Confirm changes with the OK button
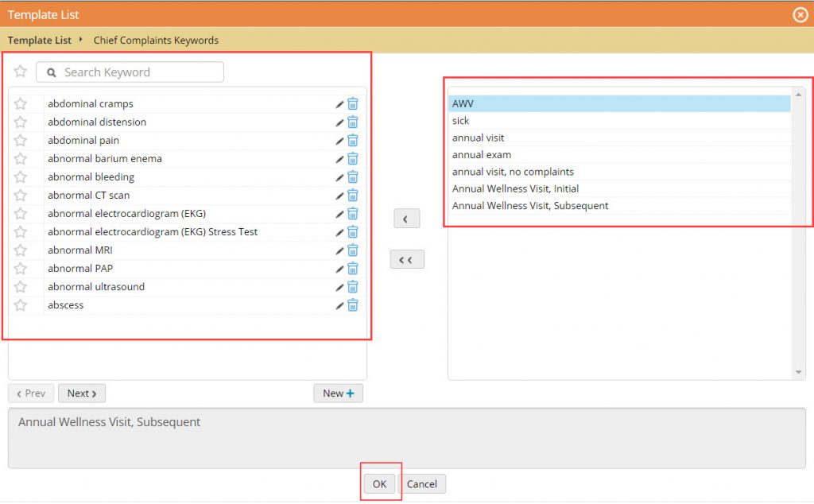814x504 pixels. 379,483
